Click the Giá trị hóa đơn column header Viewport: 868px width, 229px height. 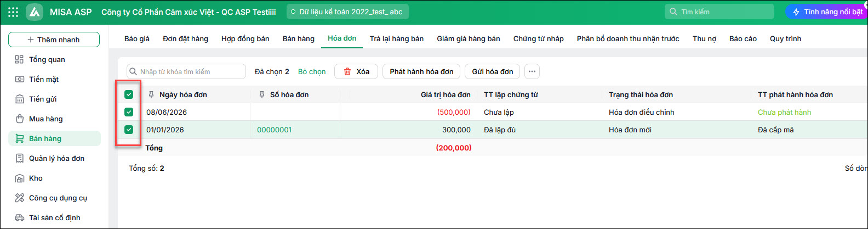coord(446,94)
